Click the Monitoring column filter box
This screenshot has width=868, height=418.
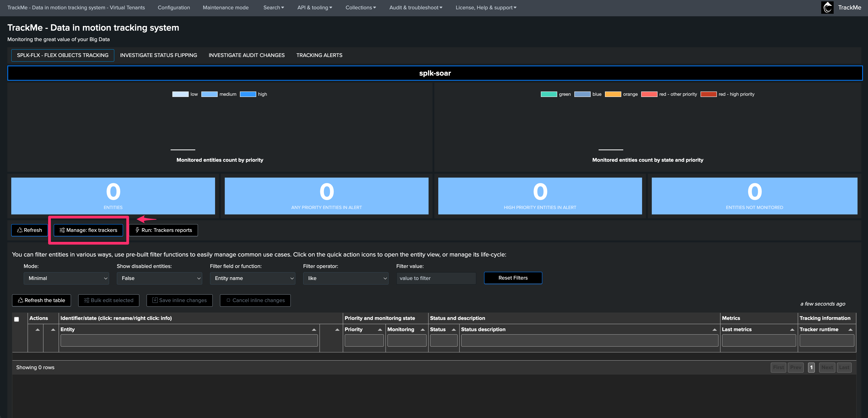pos(407,341)
